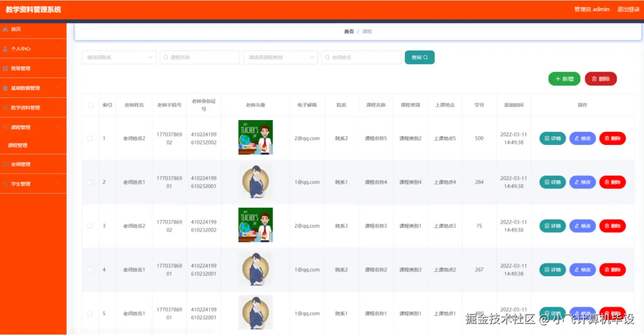Viewport: 644px width, 335px height.
Task: Click the 学分 column header
Action: click(479, 105)
